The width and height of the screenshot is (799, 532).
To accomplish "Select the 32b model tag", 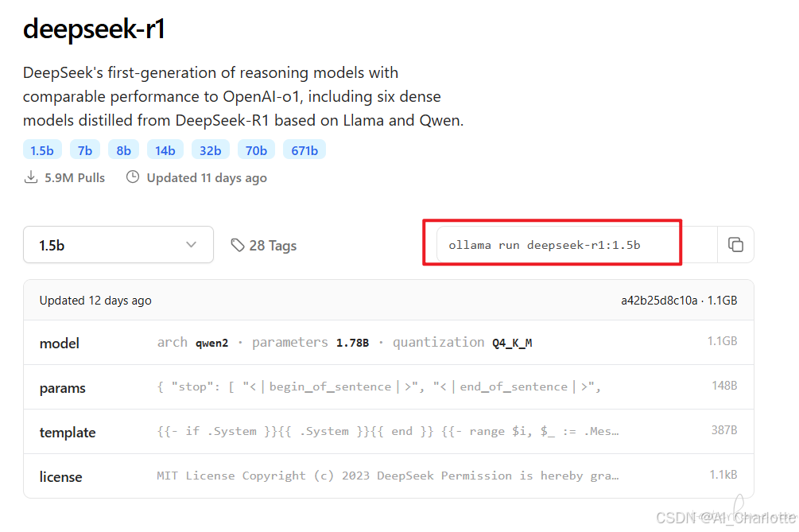I will (x=210, y=150).
